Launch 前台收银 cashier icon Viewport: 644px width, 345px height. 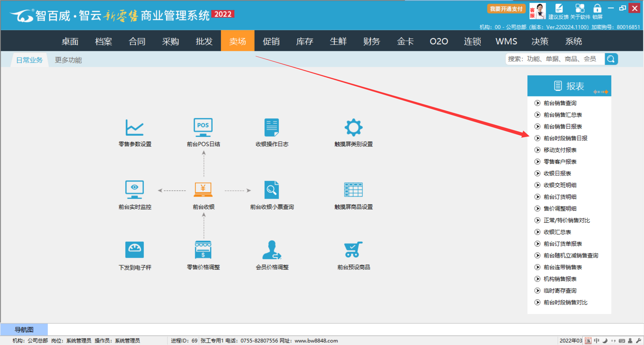click(203, 190)
